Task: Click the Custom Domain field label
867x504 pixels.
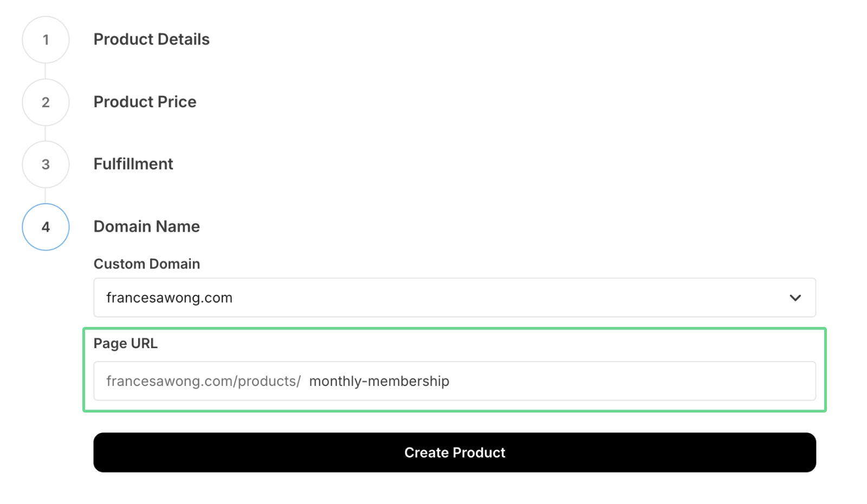Action: click(146, 264)
